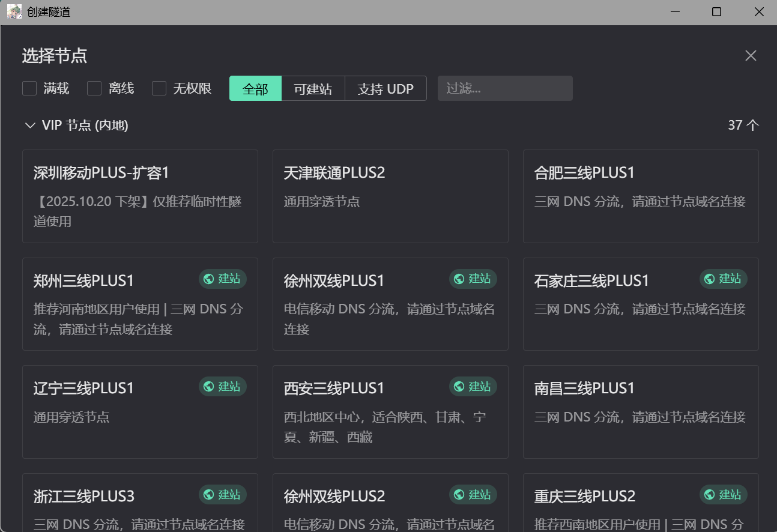
Task: Check the 无权限 checkbox
Action: (159, 89)
